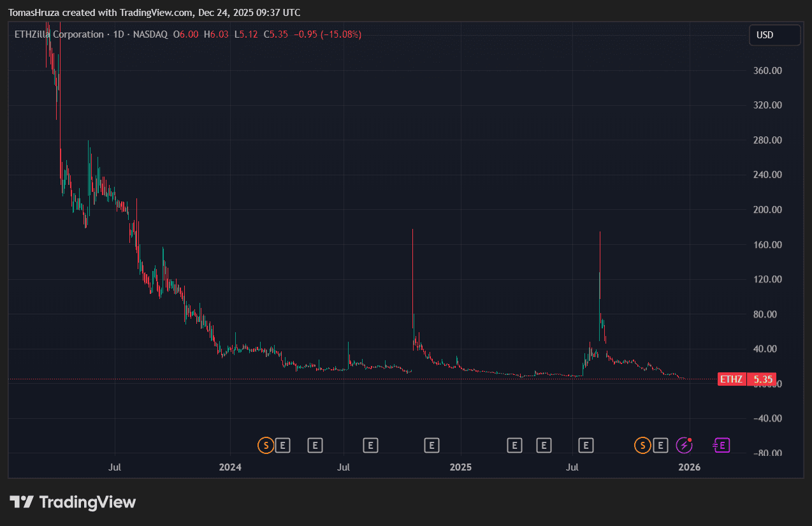Open the purple upcoming earnings icon

pos(721,445)
